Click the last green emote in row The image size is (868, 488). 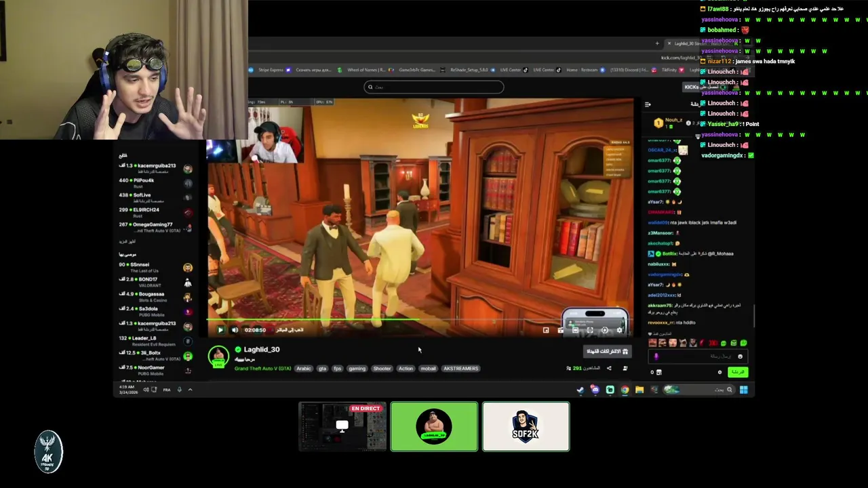[x=743, y=343]
